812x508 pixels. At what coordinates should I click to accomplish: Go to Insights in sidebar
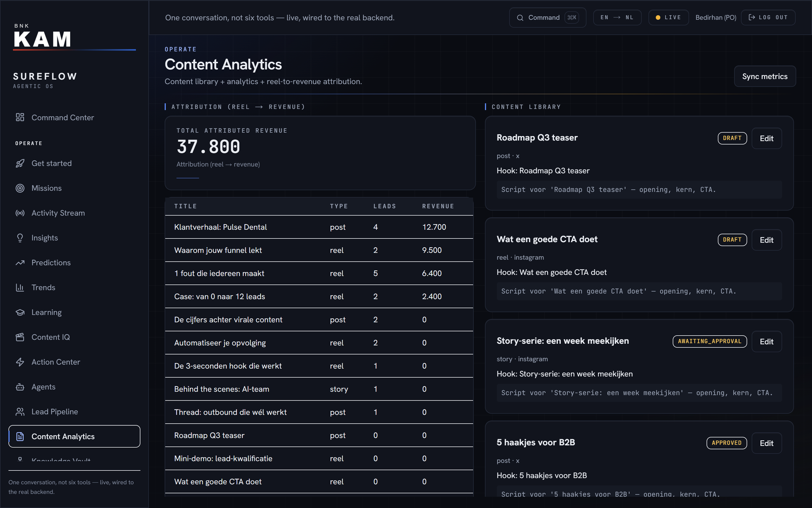(74, 238)
